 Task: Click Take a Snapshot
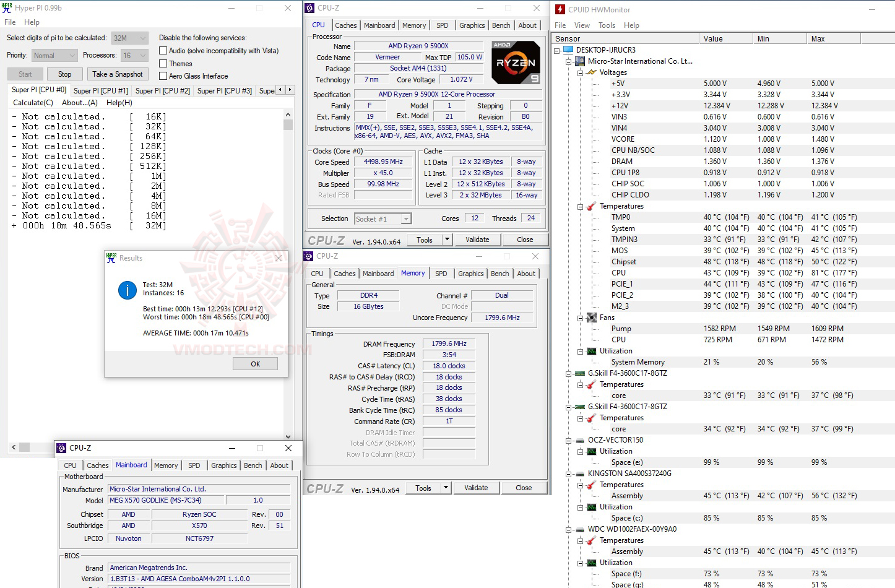(118, 74)
